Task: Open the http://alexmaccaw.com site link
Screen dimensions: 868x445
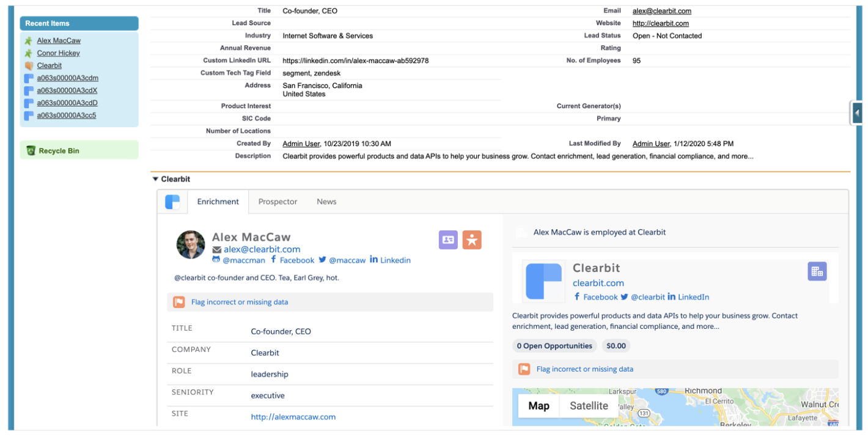Action: point(293,417)
